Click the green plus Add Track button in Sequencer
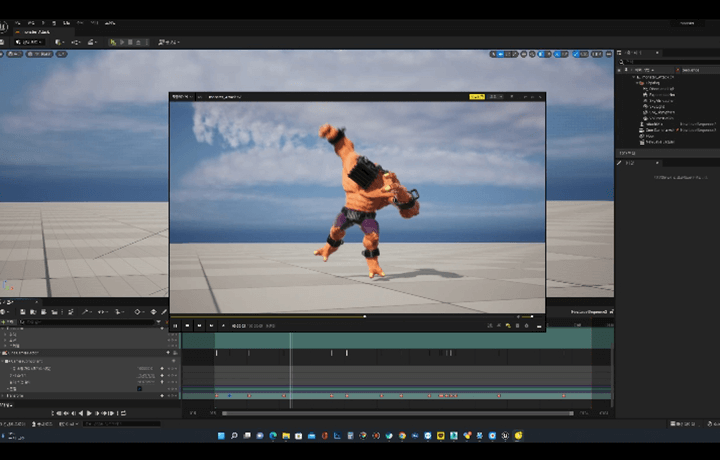The width and height of the screenshot is (720, 460). pyautogui.click(x=8, y=322)
